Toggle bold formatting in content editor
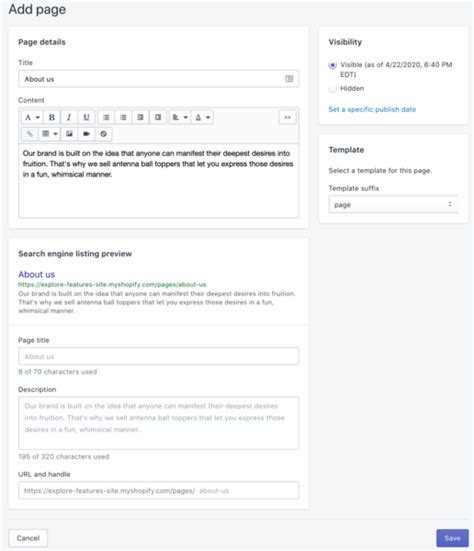 coord(52,117)
